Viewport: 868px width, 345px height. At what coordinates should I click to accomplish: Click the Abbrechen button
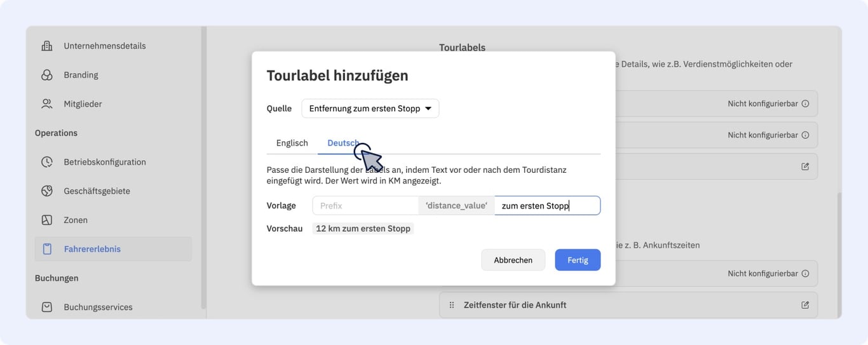click(x=513, y=260)
